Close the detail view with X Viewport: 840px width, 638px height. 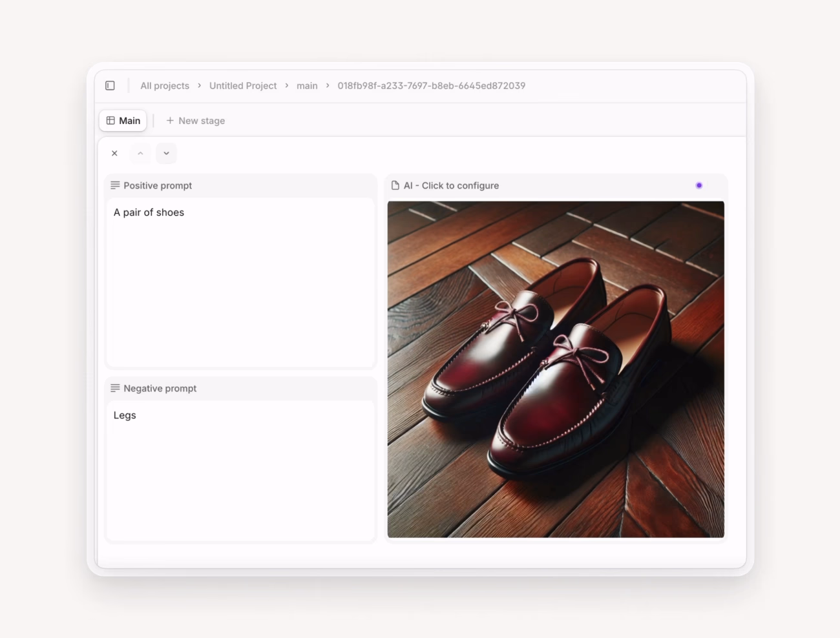click(114, 153)
